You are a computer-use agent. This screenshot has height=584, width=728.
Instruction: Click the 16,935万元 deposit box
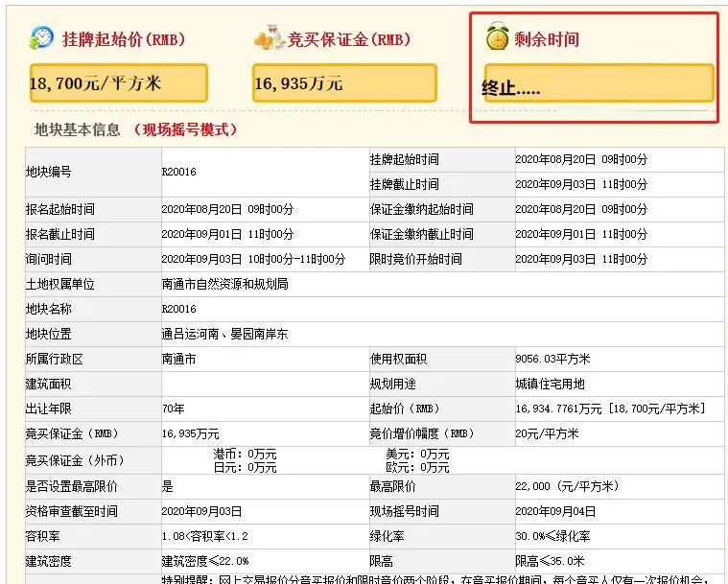pyautogui.click(x=344, y=83)
